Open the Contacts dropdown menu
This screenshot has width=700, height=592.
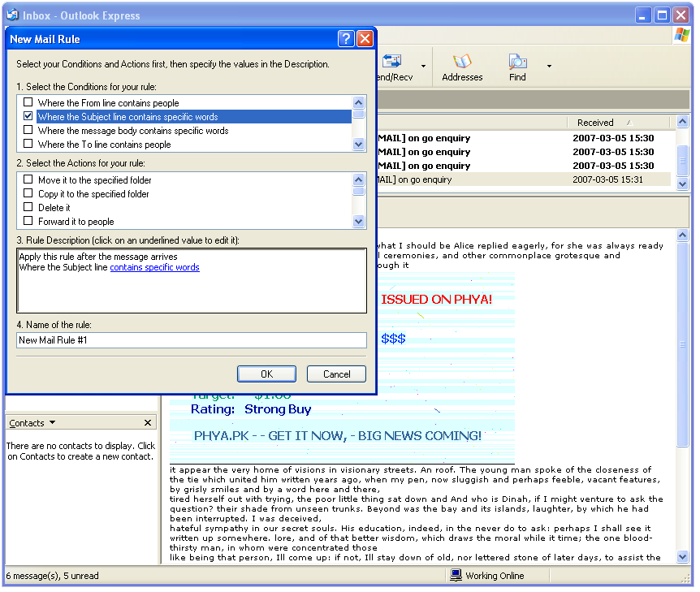pyautogui.click(x=52, y=422)
